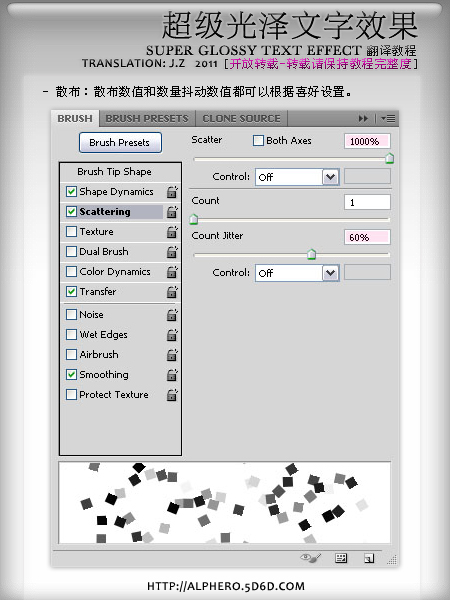Enable the Protect Texture checkbox
Screen dimensions: 450x600
coord(71,394)
